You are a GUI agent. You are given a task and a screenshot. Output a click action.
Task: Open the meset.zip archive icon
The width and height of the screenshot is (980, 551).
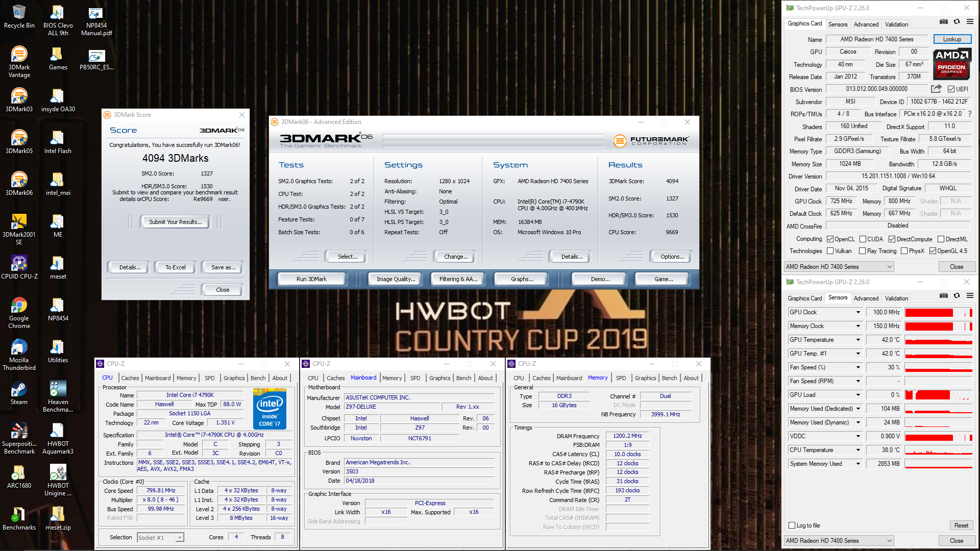58,518
